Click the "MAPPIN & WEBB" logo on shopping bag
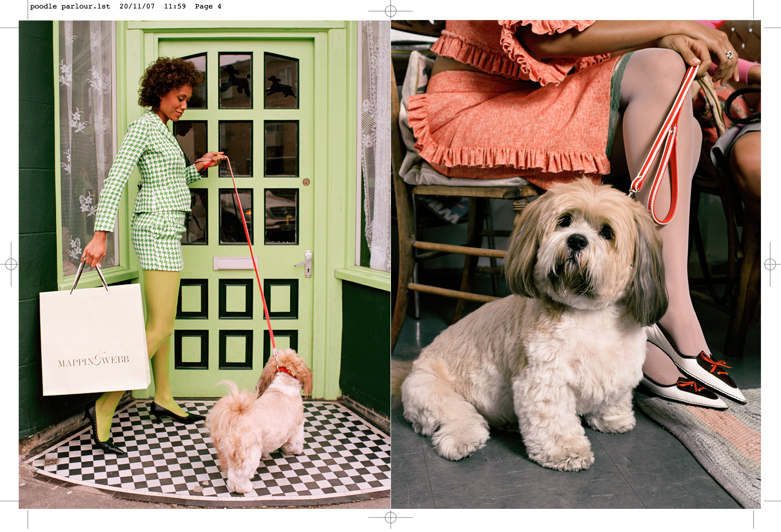Viewport: 781px width, 532px height. (94, 359)
